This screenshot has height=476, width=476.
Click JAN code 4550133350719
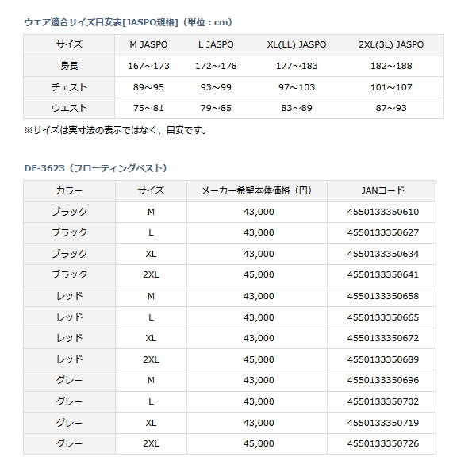point(383,423)
